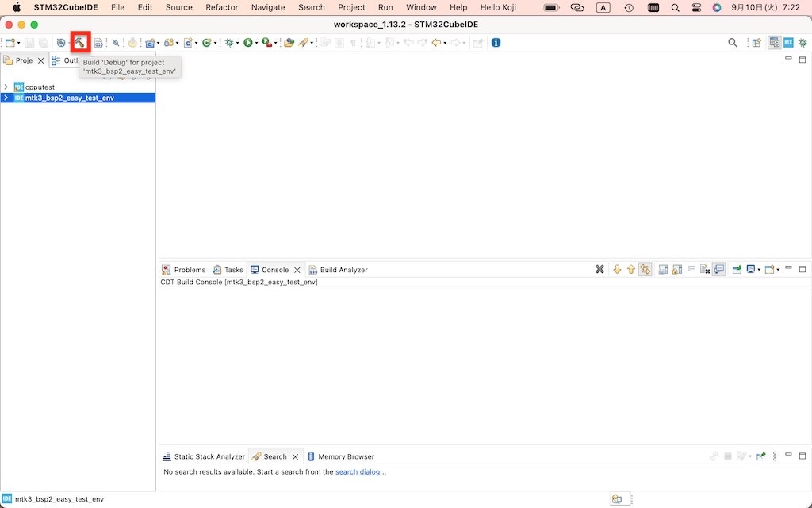Run the application with the green Run icon
This screenshot has height=508, width=812.
tap(247, 43)
